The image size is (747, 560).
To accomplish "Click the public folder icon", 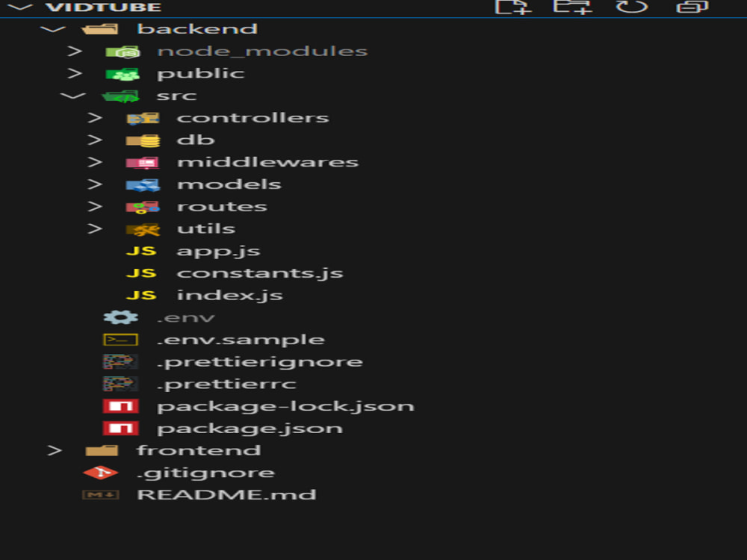I will pos(123,74).
